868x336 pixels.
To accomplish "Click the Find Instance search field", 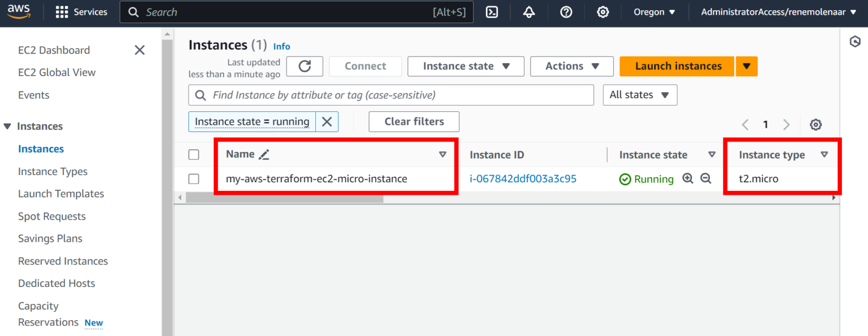I will 390,94.
